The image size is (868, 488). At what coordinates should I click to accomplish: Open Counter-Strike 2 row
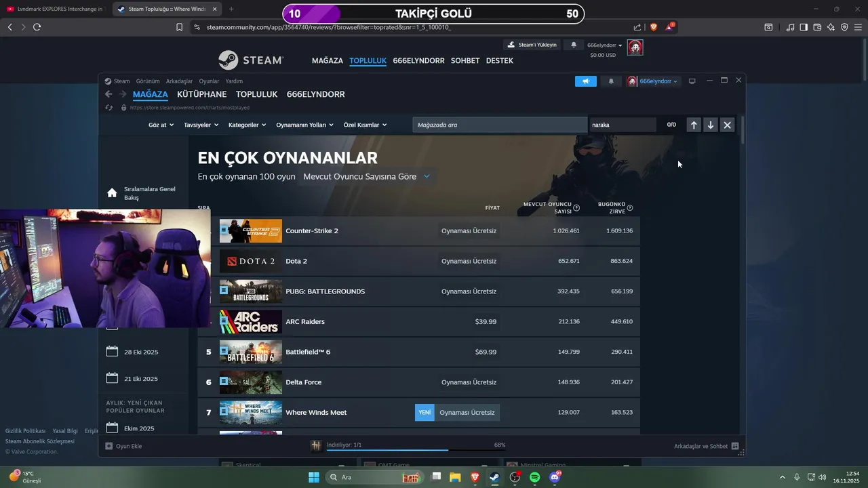click(419, 230)
